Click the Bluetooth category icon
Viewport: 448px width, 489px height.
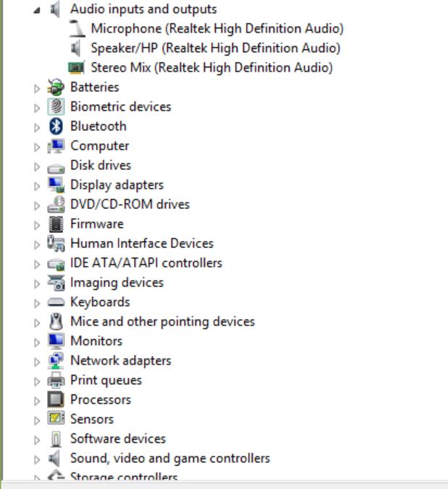pyautogui.click(x=56, y=126)
